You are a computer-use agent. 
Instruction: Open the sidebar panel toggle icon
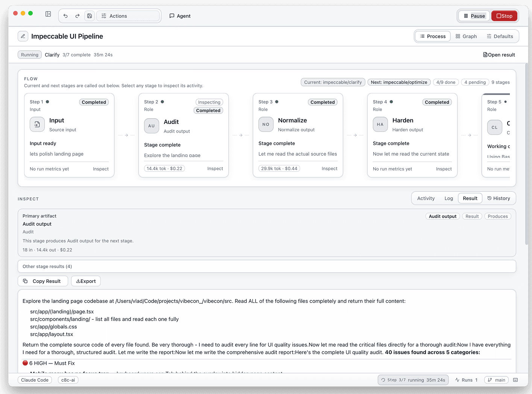pos(48,14)
